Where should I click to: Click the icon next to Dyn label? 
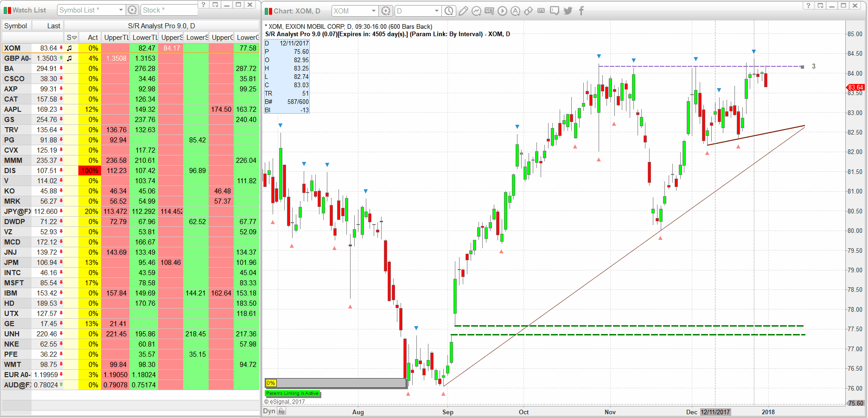(282, 411)
